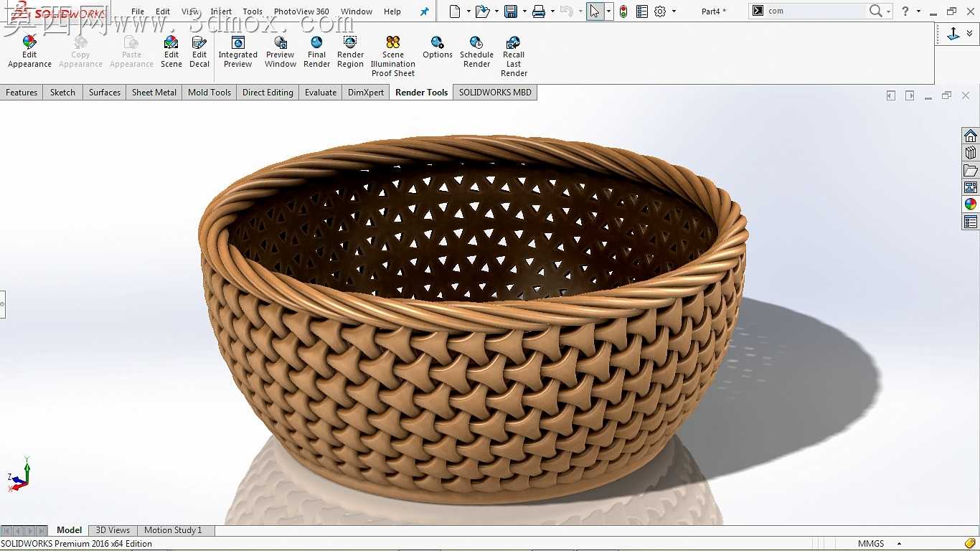Create a new document

[x=454, y=11]
